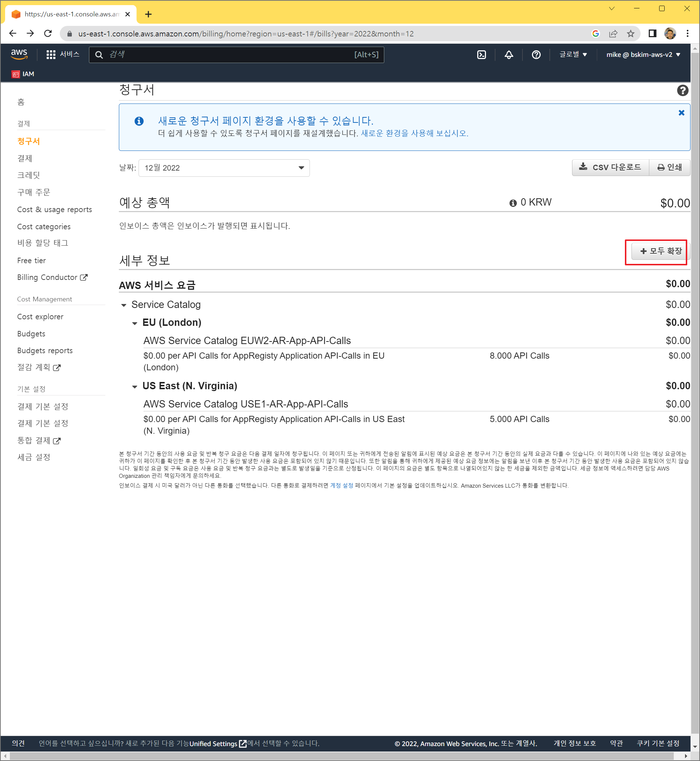Open the mike @ bskim-aws-v2 account menu
This screenshot has width=700, height=761.
click(643, 55)
